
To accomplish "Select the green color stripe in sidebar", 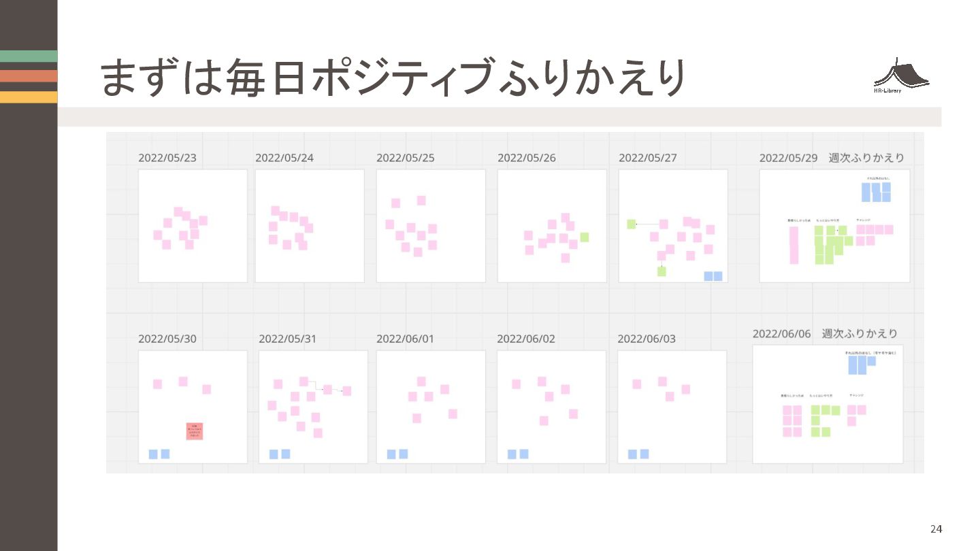I will point(29,56).
